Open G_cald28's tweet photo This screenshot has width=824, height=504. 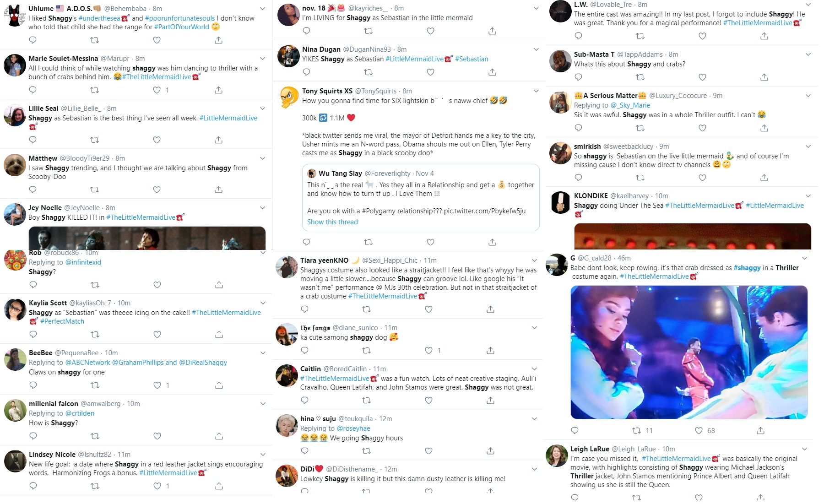[689, 352]
